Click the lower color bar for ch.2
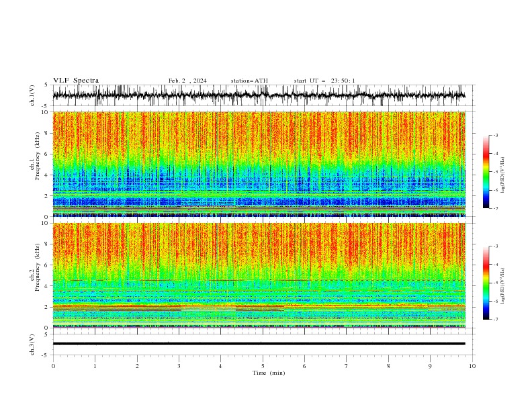532x411 pixels. point(486,283)
